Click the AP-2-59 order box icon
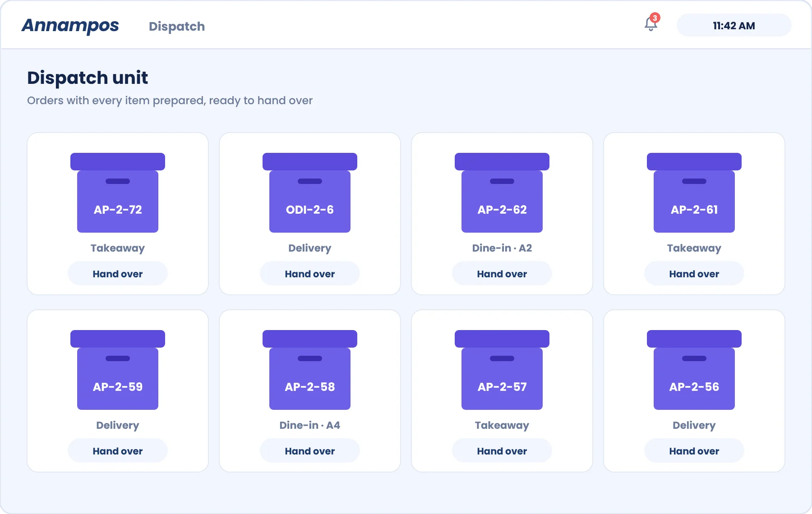Viewport: 812px width, 514px height. pyautogui.click(x=118, y=370)
